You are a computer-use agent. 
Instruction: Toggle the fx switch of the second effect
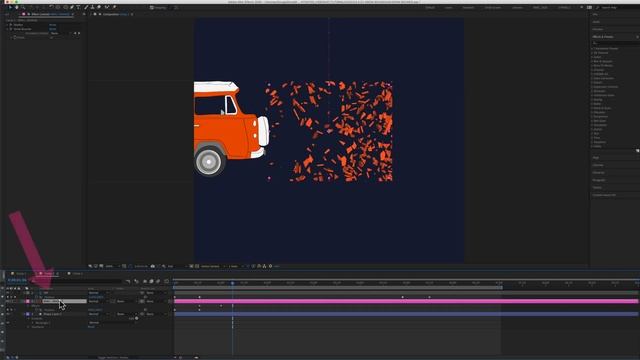coord(11,29)
